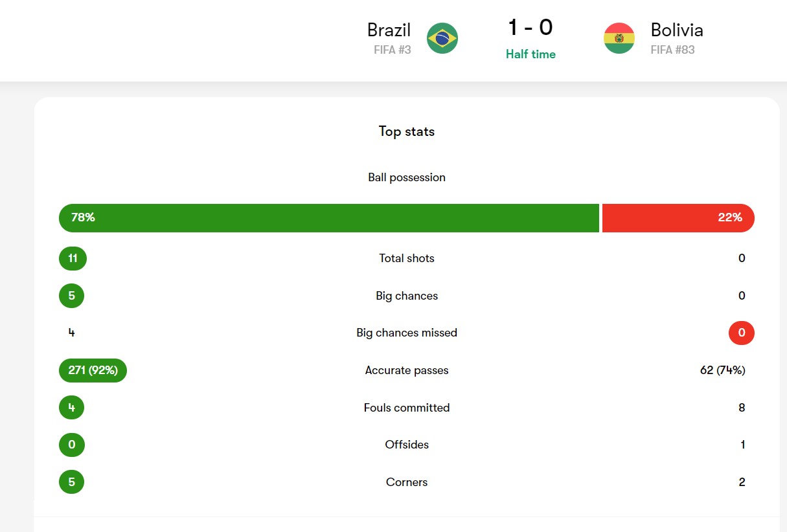Click Brazil's green fouls committed badge
This screenshot has width=787, height=532.
point(72,408)
